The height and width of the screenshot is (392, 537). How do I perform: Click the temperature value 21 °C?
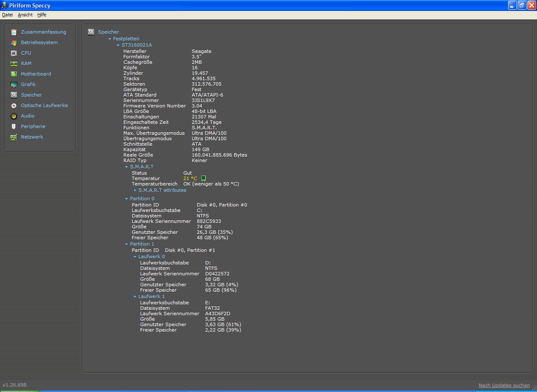pyautogui.click(x=190, y=178)
